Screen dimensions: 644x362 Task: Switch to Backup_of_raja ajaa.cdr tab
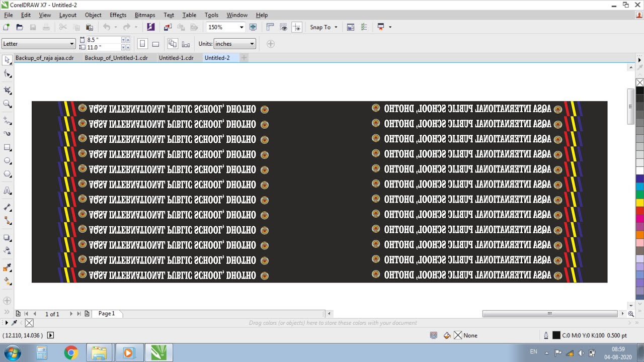click(x=44, y=58)
